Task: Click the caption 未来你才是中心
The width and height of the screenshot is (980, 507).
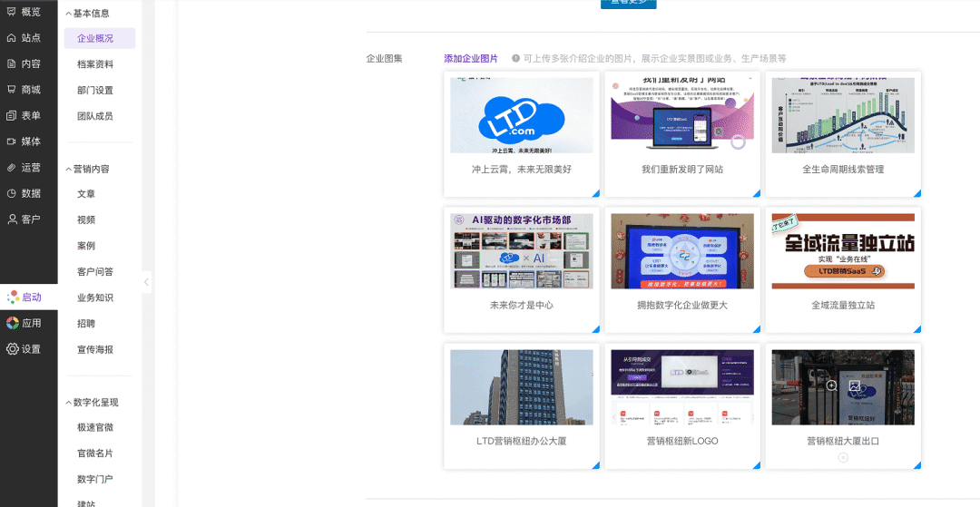Action: pos(521,306)
